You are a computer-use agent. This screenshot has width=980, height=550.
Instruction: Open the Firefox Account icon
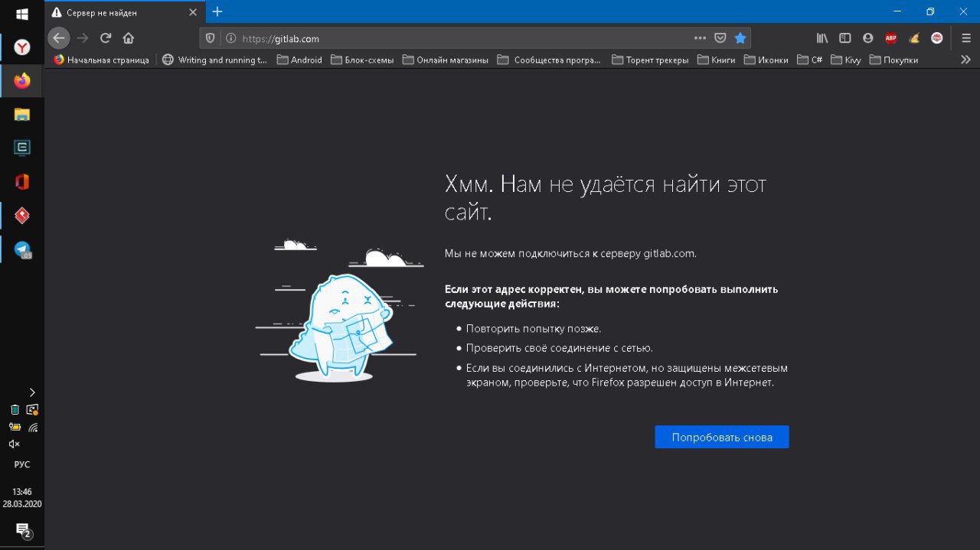(867, 38)
